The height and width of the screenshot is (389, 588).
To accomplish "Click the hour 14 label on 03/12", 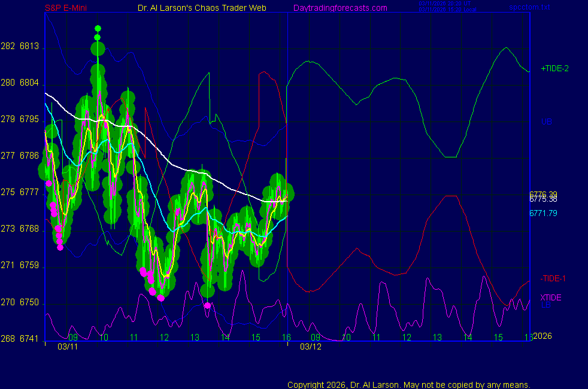I will [x=468, y=338].
